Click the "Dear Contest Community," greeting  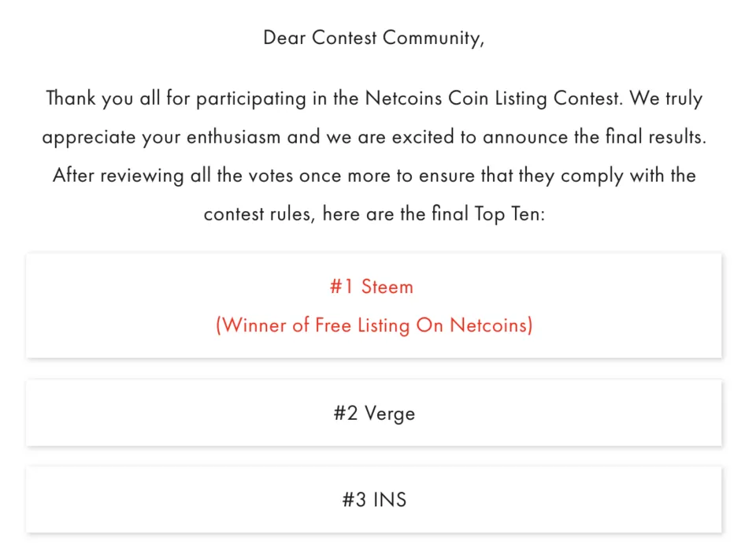(373, 38)
